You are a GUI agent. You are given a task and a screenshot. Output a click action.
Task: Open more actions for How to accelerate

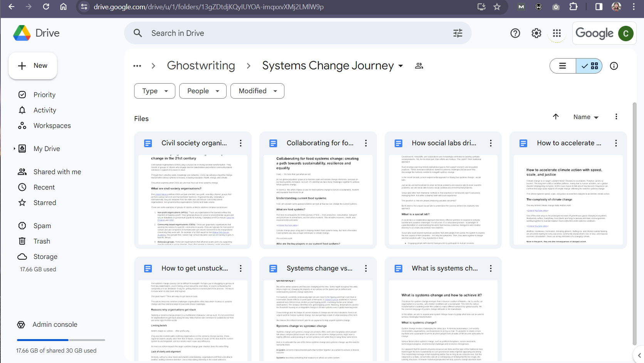coord(616,143)
